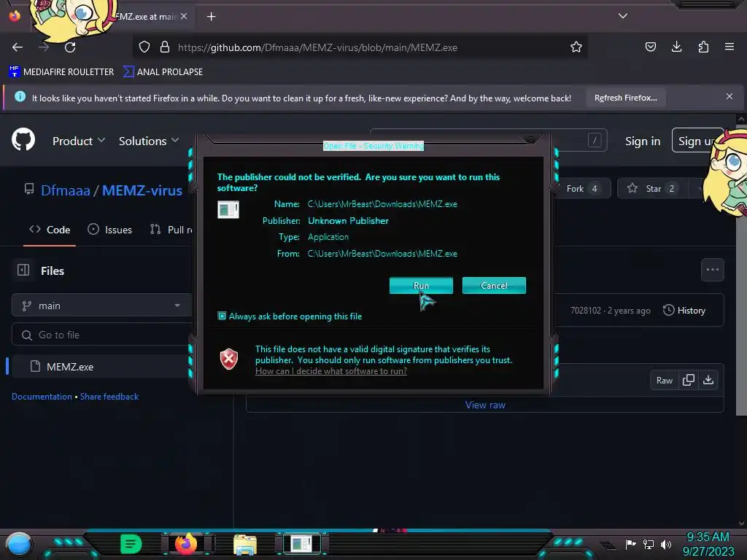Expand the Product menu
Image resolution: width=747 pixels, height=560 pixels.
79,141
